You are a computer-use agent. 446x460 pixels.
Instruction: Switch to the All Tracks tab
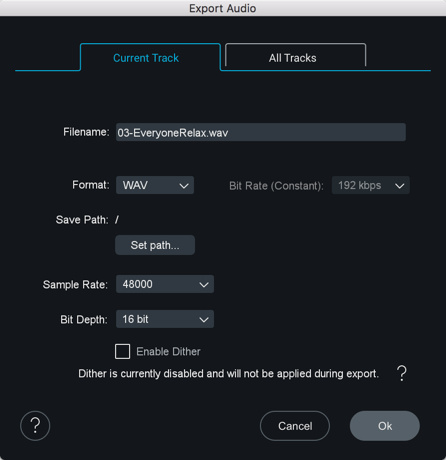[295, 57]
